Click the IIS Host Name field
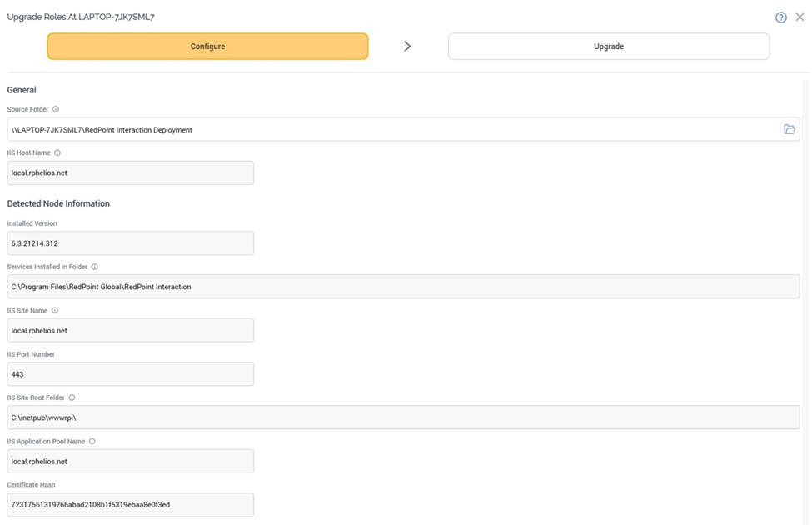The height and width of the screenshot is (525, 812). tap(130, 172)
